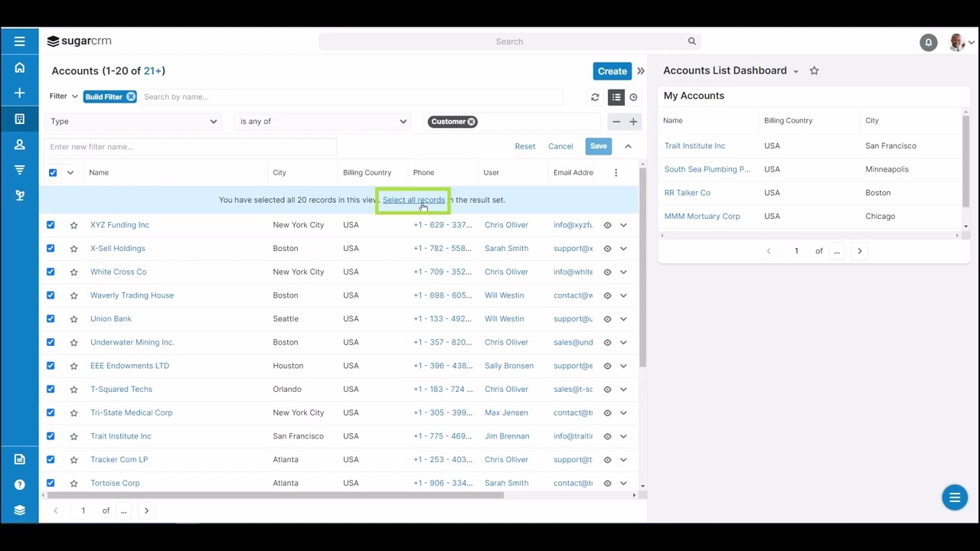Preview the EEE Endowments LTD record eye
Viewport: 980px width, 551px height.
click(x=607, y=366)
